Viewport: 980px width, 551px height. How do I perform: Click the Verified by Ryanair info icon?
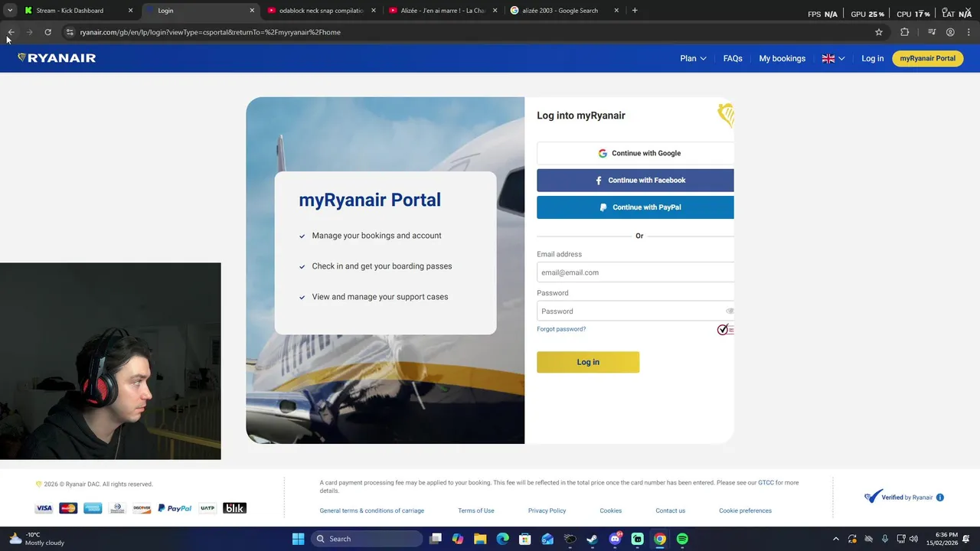[939, 497]
